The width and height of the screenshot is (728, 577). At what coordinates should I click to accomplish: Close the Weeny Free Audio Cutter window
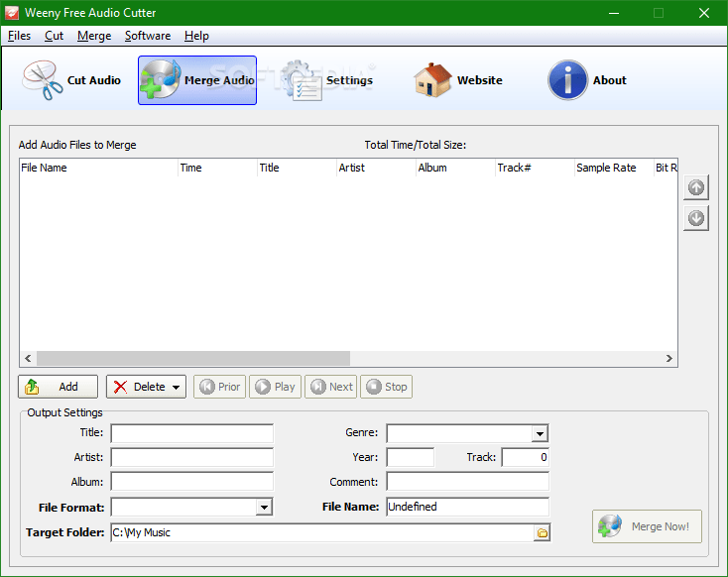[704, 13]
